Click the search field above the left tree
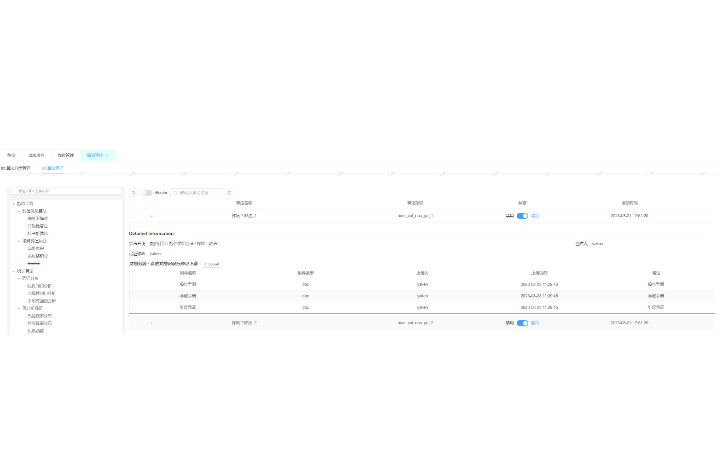The height and width of the screenshot is (450, 720). 65,191
